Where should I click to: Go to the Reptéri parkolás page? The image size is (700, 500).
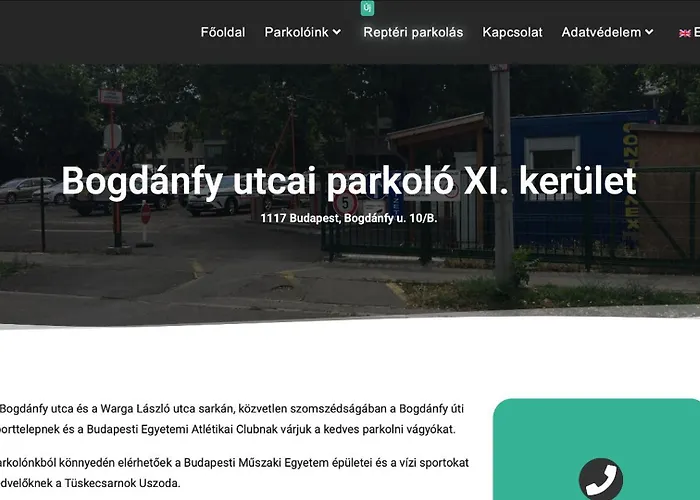coord(413,32)
